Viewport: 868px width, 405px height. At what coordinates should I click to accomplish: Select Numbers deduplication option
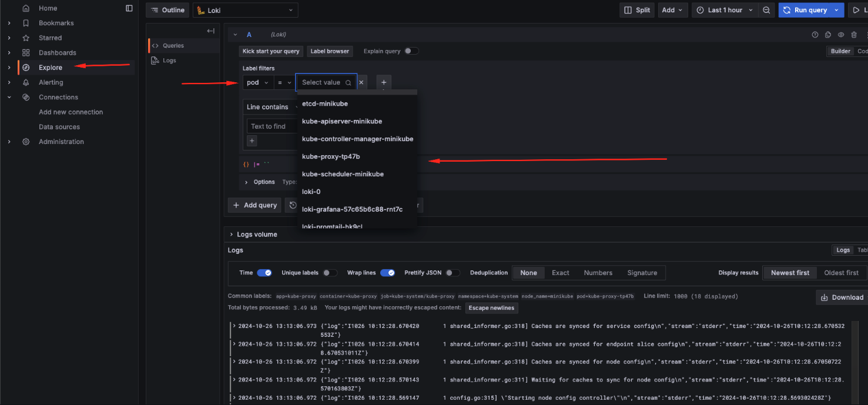click(598, 273)
